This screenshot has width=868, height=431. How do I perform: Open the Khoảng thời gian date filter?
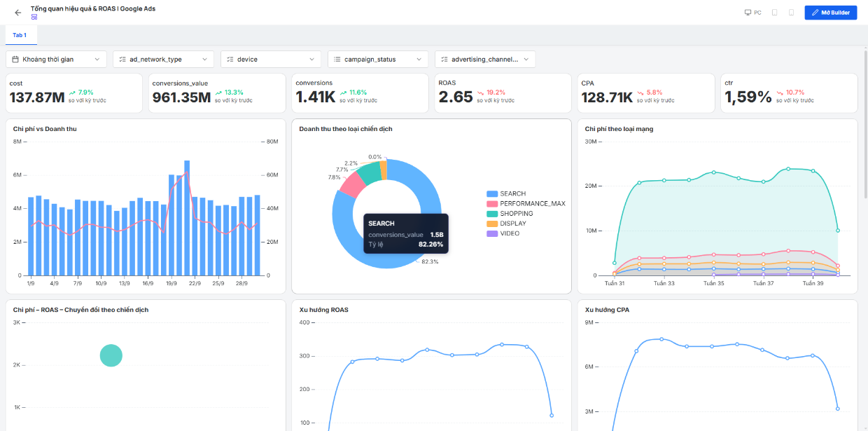(57, 60)
